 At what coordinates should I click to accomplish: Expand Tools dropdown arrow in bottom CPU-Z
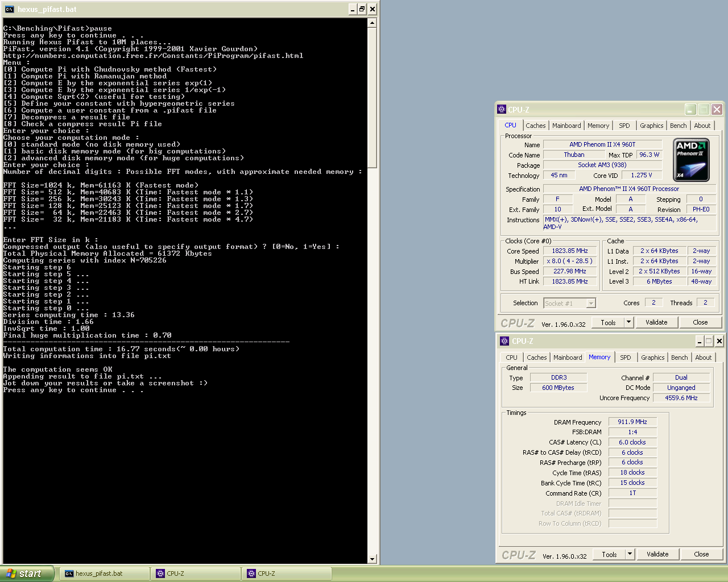(x=630, y=554)
